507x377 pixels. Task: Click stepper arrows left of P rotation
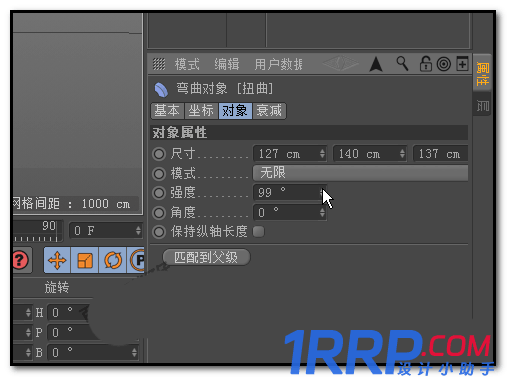(28, 332)
